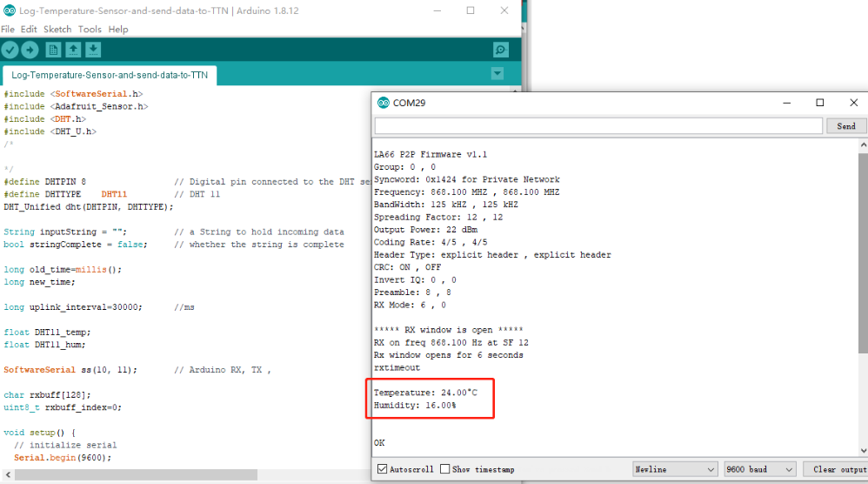Click the '#define DHTPIN 8' code line
The width and height of the screenshot is (868, 484).
[x=45, y=182]
